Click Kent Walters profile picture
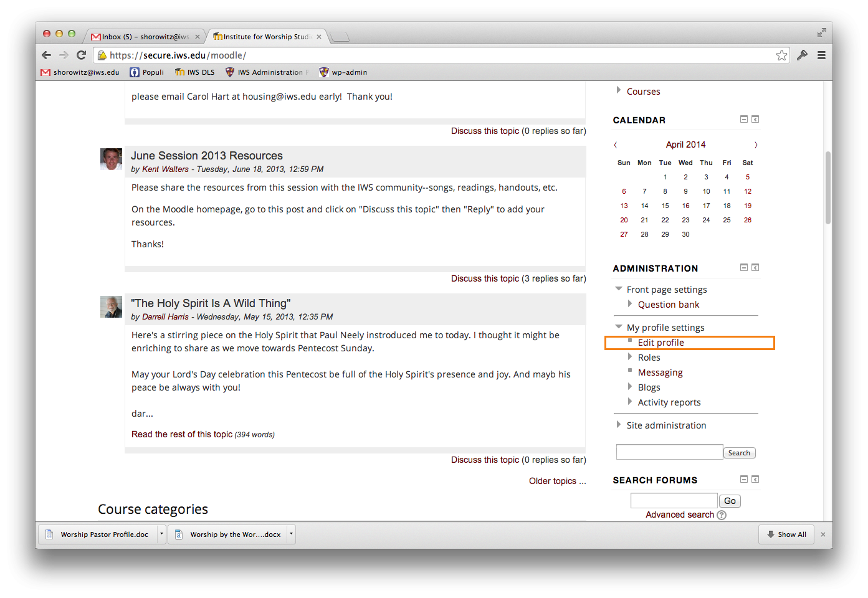 tap(111, 159)
